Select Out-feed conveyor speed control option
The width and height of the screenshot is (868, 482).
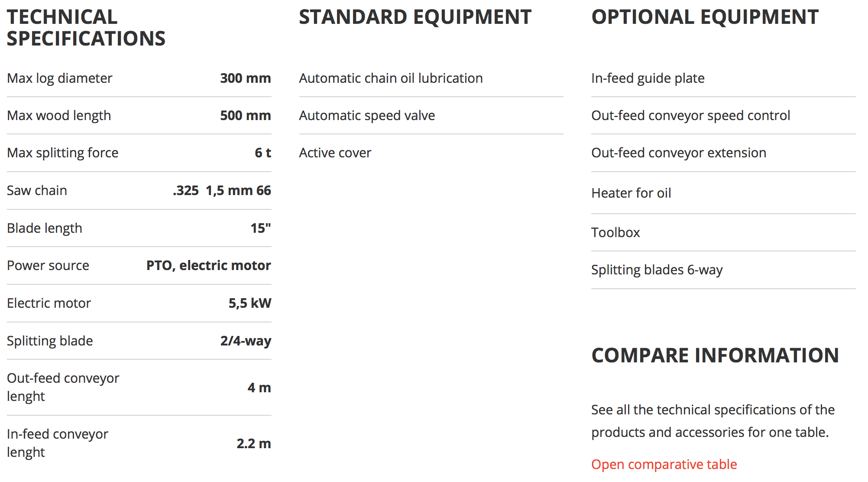click(x=691, y=115)
